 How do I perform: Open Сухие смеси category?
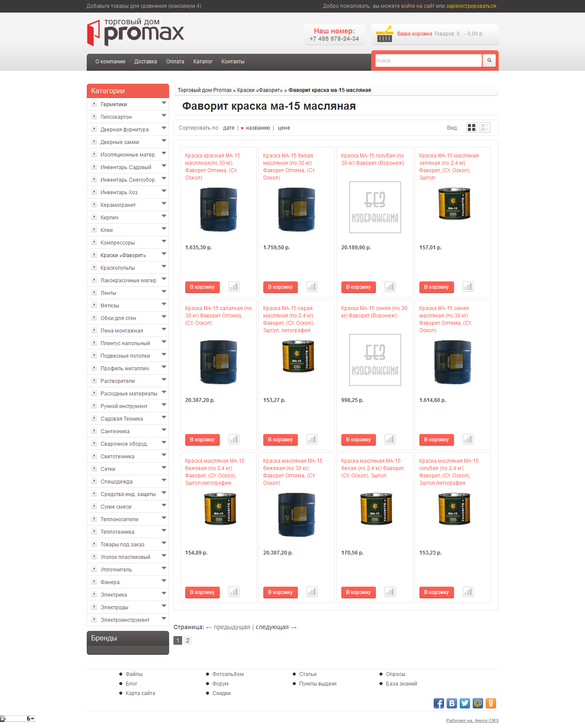pos(116,507)
